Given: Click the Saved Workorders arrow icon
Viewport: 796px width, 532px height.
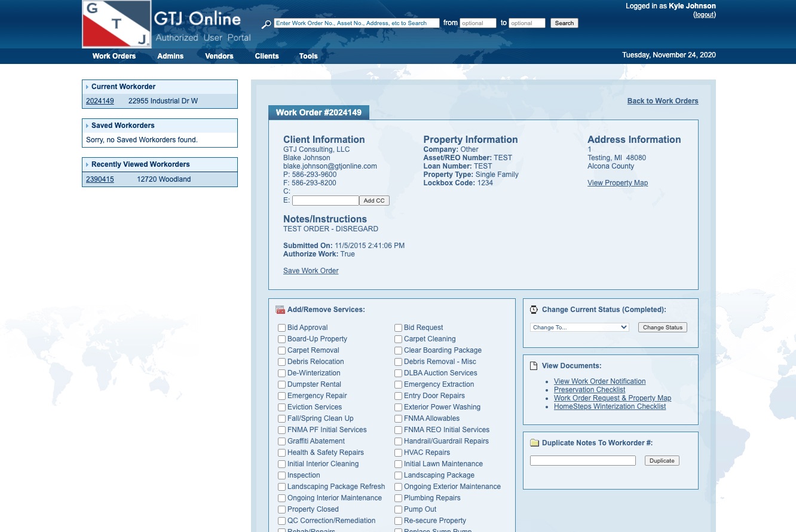Looking at the screenshot, I should 87,126.
